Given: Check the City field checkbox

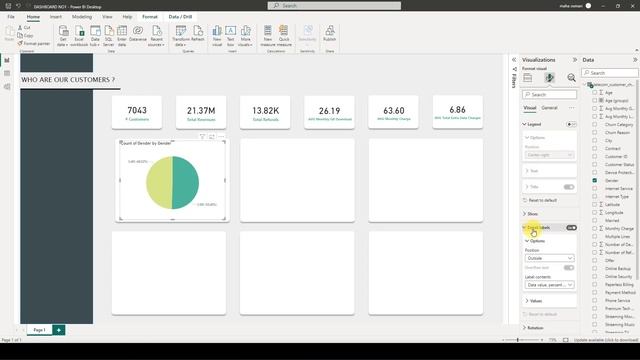Looking at the screenshot, I should 595,140.
